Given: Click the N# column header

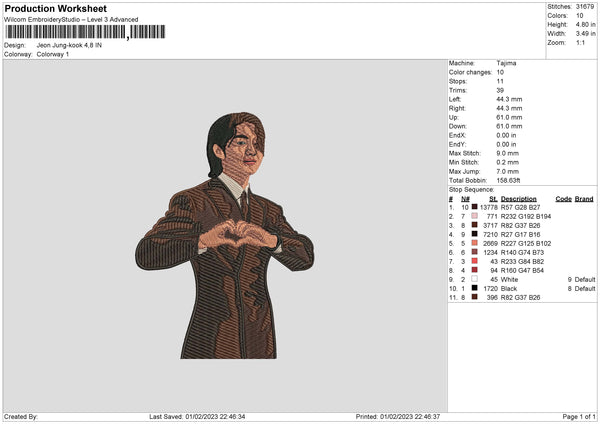Looking at the screenshot, I should (x=465, y=199).
